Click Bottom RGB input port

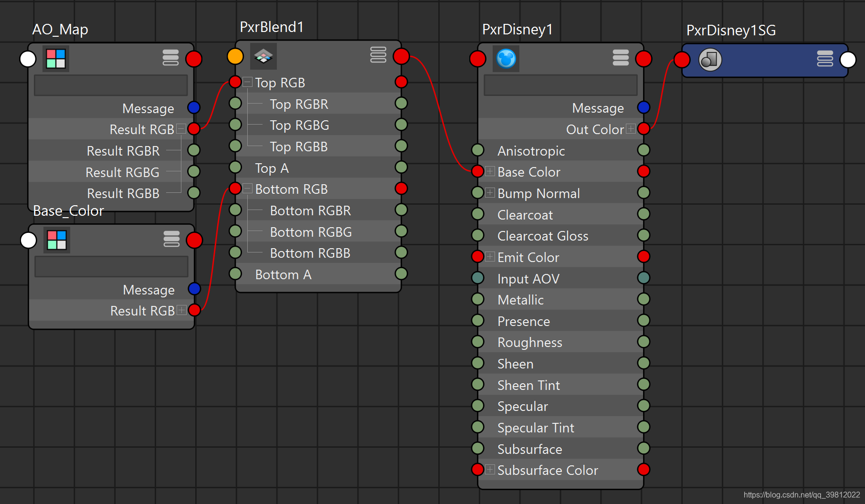click(x=235, y=189)
